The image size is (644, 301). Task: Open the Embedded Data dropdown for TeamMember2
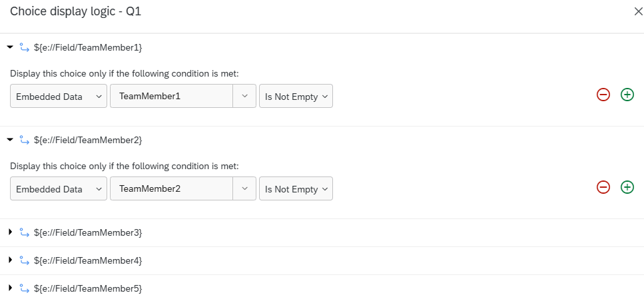point(59,188)
